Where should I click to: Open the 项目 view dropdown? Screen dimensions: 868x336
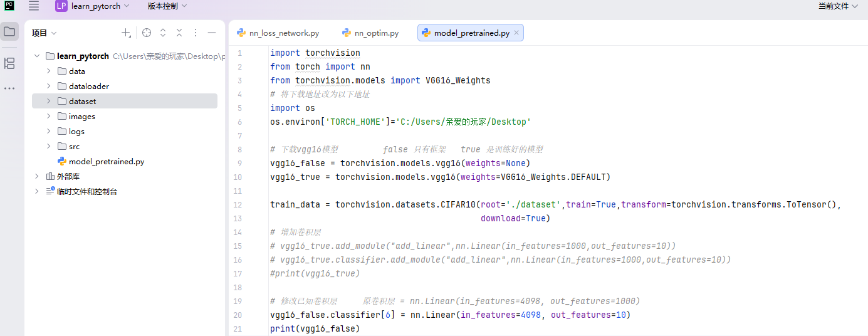pos(44,33)
